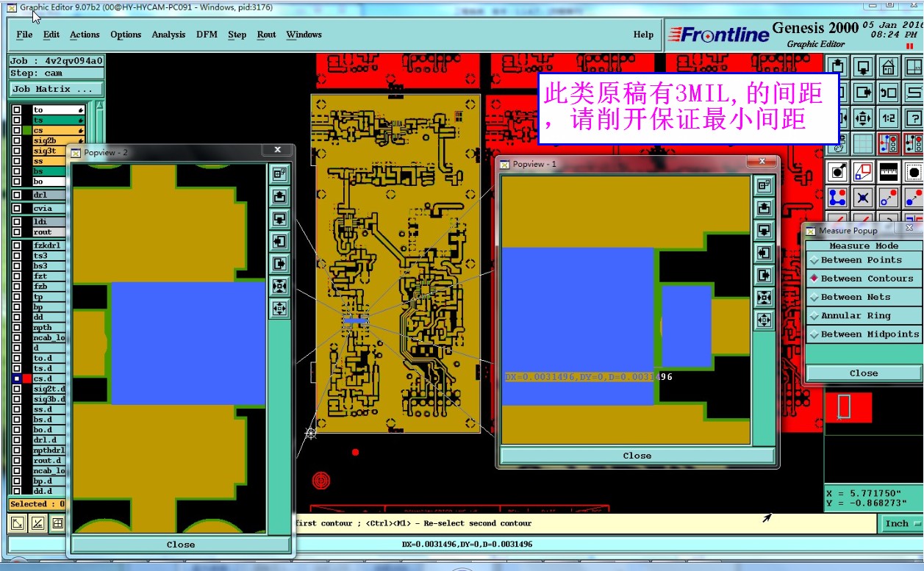Click layer list scroll up arrow

point(101,105)
